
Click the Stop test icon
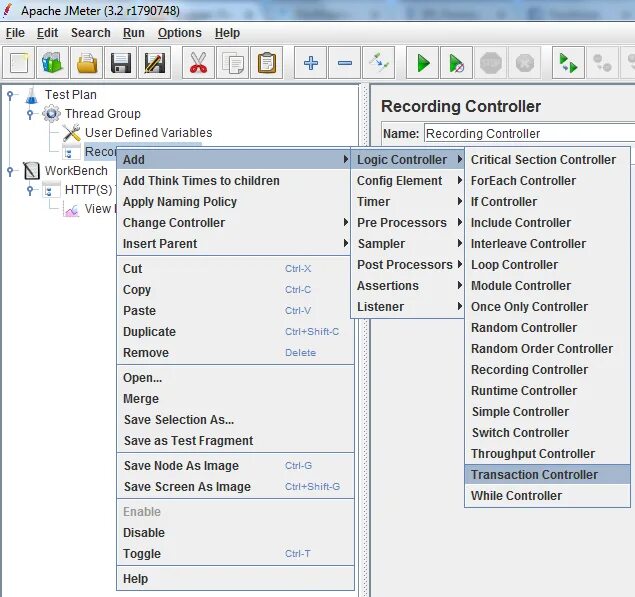coord(490,63)
